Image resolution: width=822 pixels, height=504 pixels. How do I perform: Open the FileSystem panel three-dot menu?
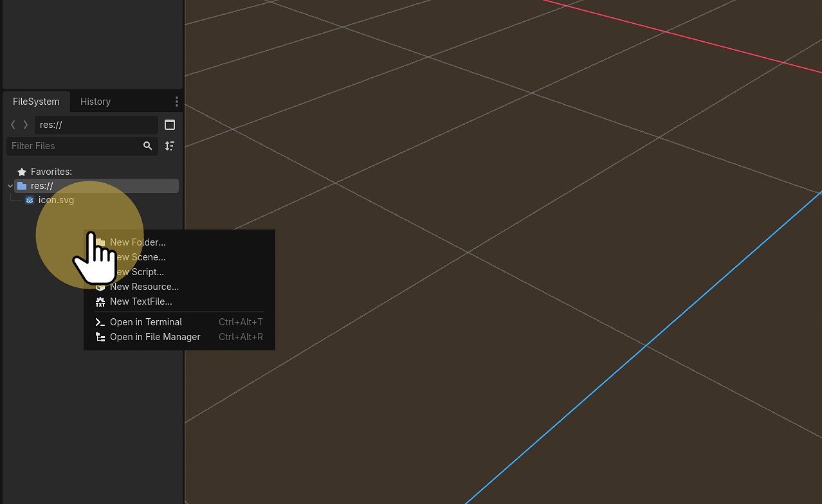point(177,102)
